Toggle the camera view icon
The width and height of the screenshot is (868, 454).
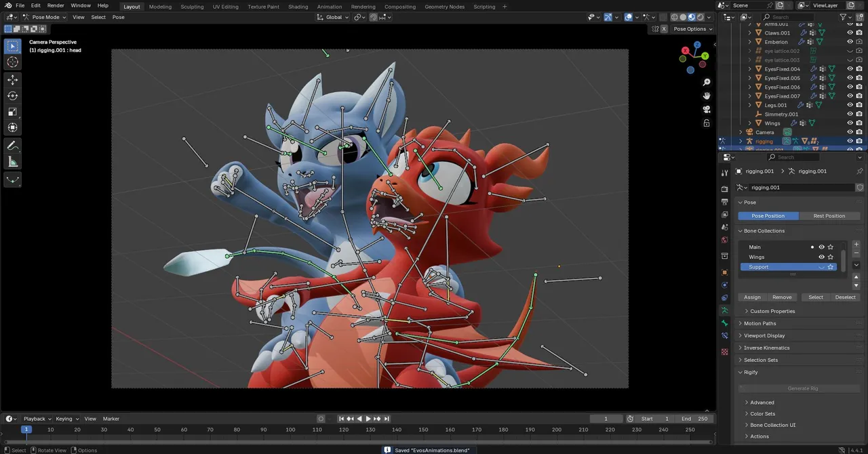[x=707, y=109]
